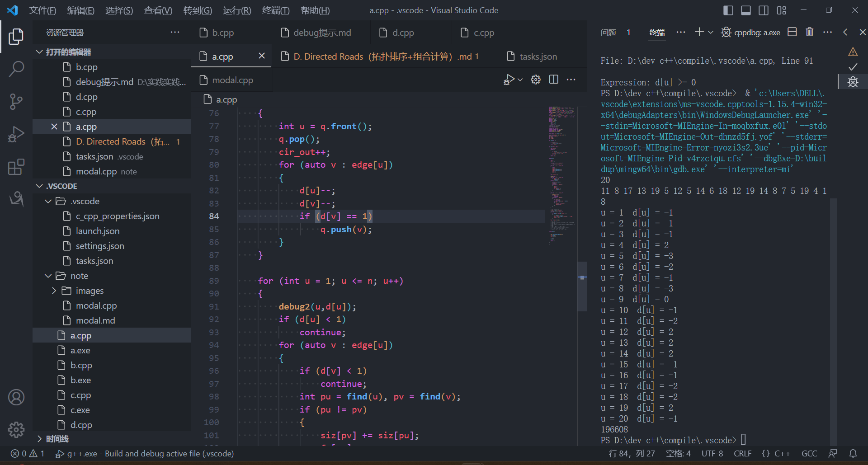Click the editor vertical scrollbar thumb
Screen dimensions: 868x465
point(582,287)
